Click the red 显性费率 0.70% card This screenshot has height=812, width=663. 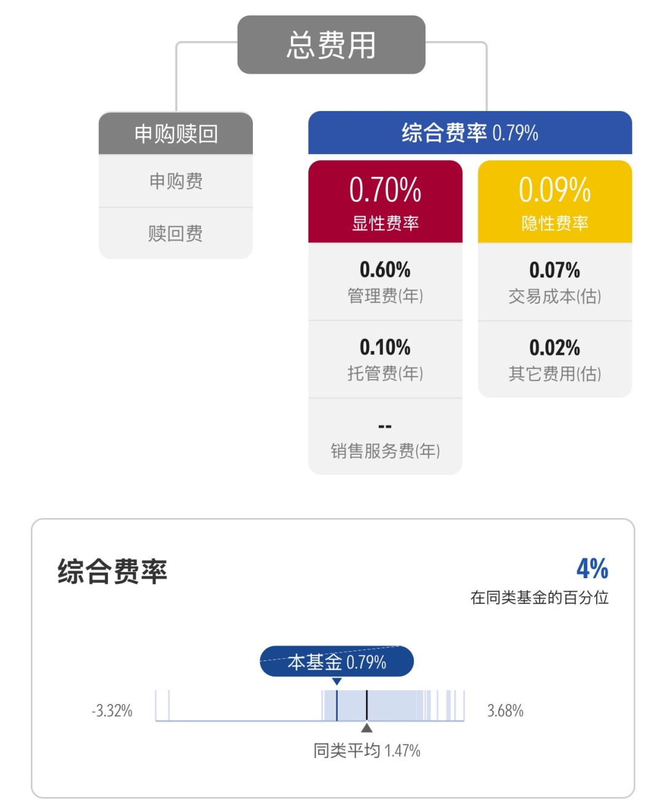click(385, 201)
